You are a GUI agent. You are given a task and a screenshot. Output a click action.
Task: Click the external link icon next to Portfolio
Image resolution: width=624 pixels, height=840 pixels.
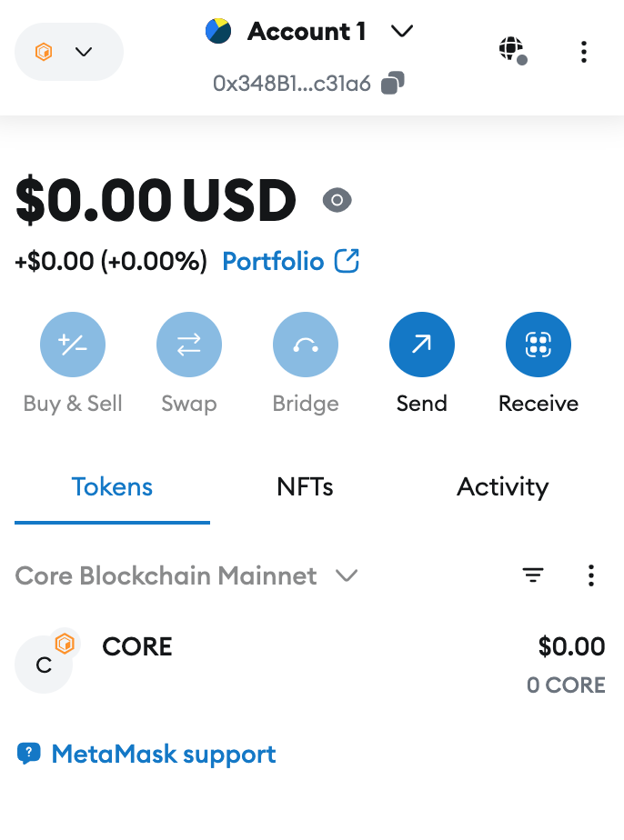point(347,262)
